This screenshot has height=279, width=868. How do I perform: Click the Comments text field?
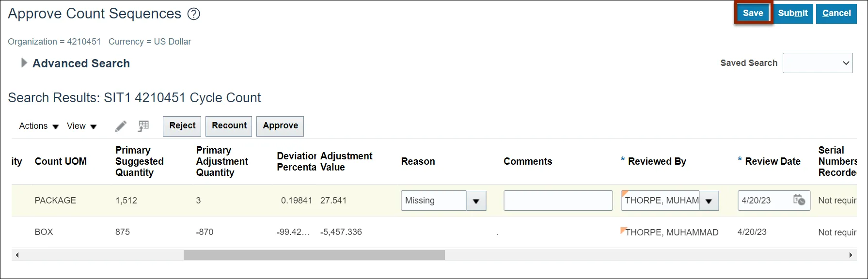pyautogui.click(x=558, y=201)
